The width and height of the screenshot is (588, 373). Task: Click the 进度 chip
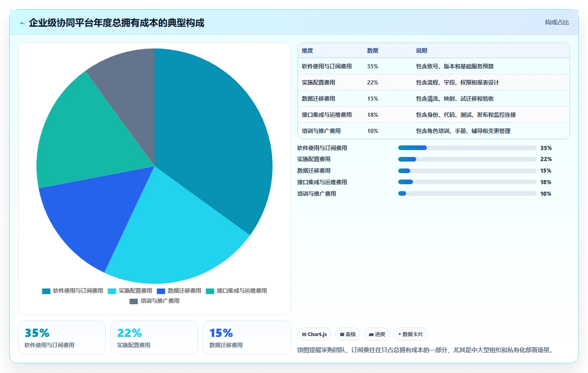point(377,334)
